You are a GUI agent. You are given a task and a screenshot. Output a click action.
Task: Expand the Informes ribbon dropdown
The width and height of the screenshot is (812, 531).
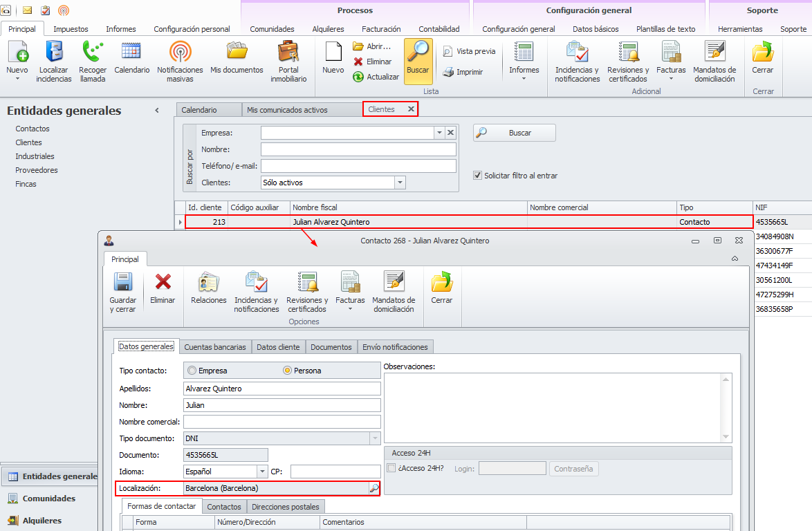[524, 78]
